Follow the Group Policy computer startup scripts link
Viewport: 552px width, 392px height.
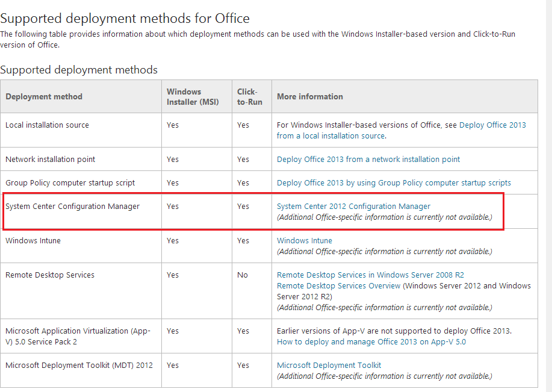tap(394, 183)
